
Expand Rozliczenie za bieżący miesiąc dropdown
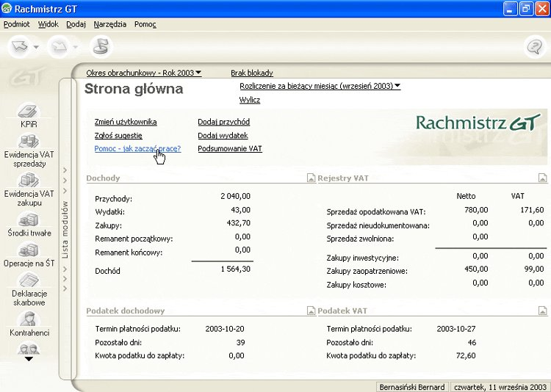(x=320, y=86)
